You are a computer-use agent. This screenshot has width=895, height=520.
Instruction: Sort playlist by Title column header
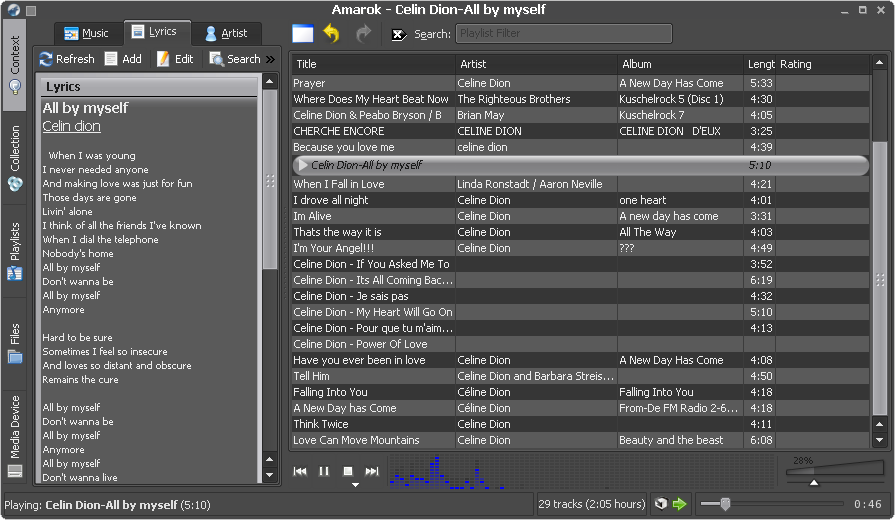pos(373,64)
